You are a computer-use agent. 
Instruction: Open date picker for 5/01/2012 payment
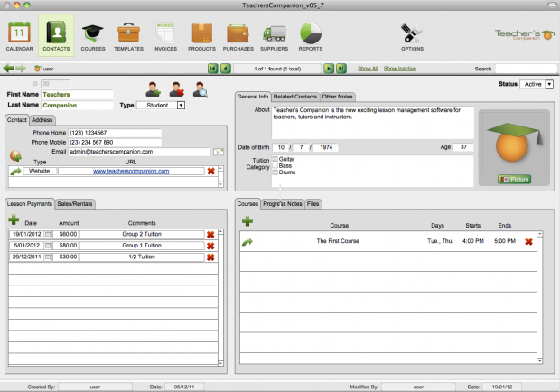pos(48,246)
